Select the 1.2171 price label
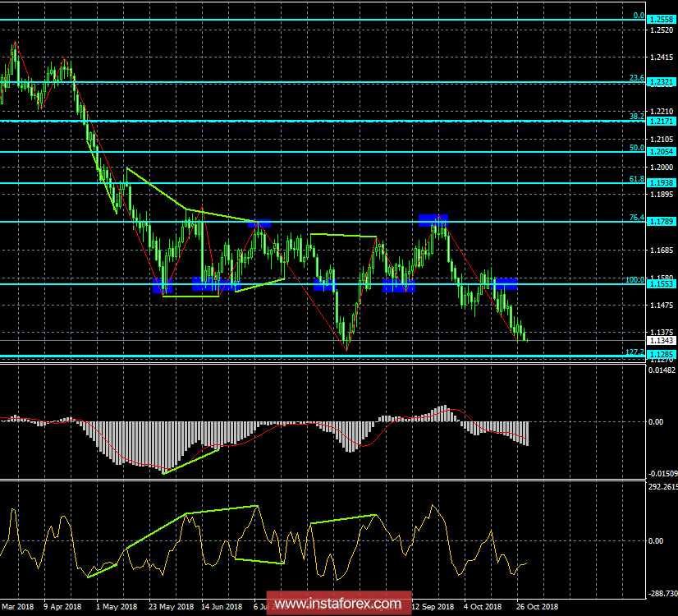 [662, 122]
